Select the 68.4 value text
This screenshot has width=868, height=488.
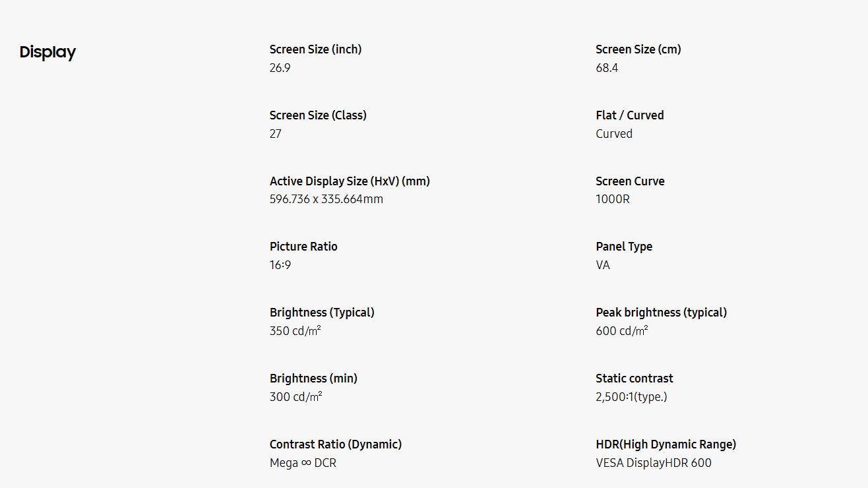607,68
